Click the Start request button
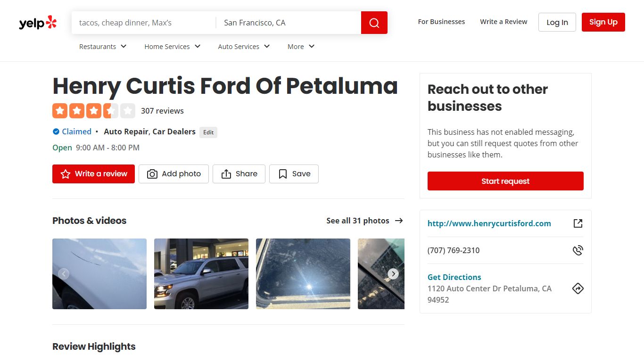This screenshot has width=644, height=362. pyautogui.click(x=505, y=181)
